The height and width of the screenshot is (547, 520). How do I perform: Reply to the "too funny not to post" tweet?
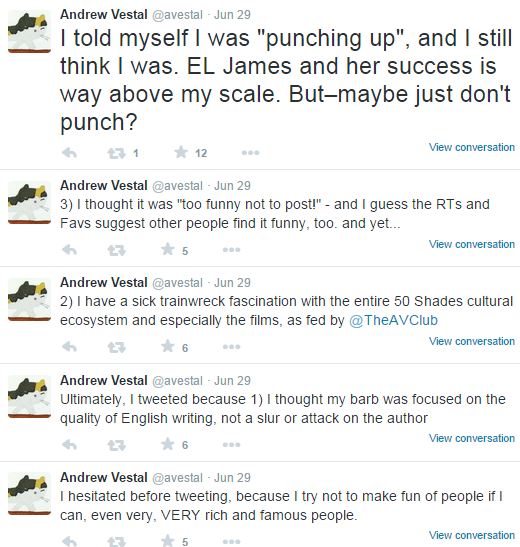coord(69,250)
